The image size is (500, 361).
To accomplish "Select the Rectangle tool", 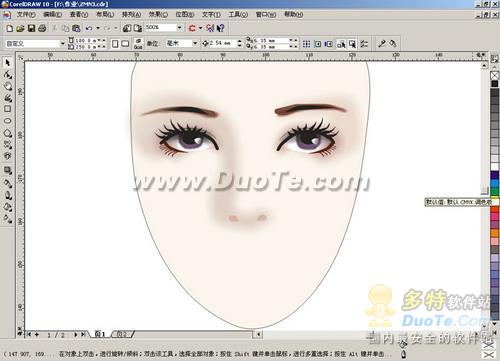I will tap(7, 109).
